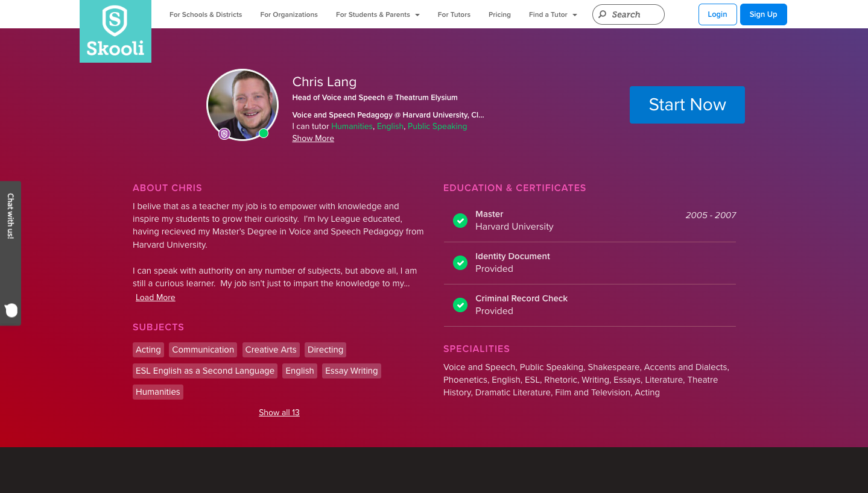Select the Creative Arts subject tag
The image size is (868, 493).
(x=271, y=350)
